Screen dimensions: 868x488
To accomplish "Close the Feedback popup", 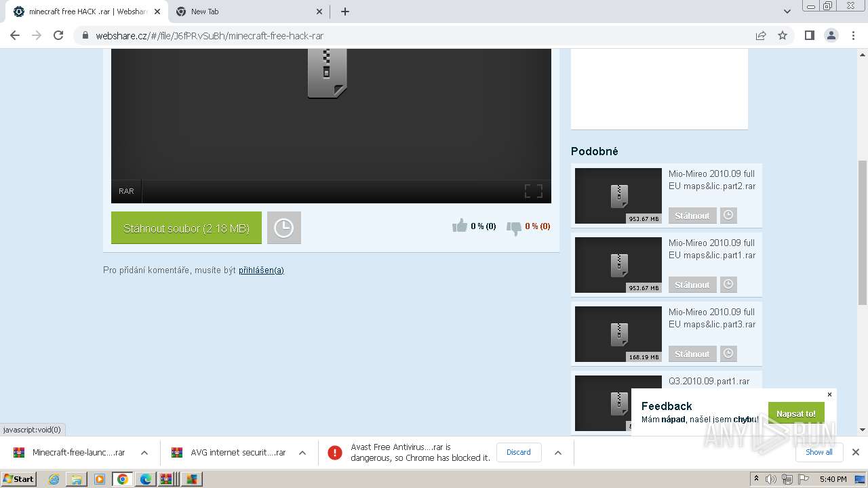I will coord(829,394).
